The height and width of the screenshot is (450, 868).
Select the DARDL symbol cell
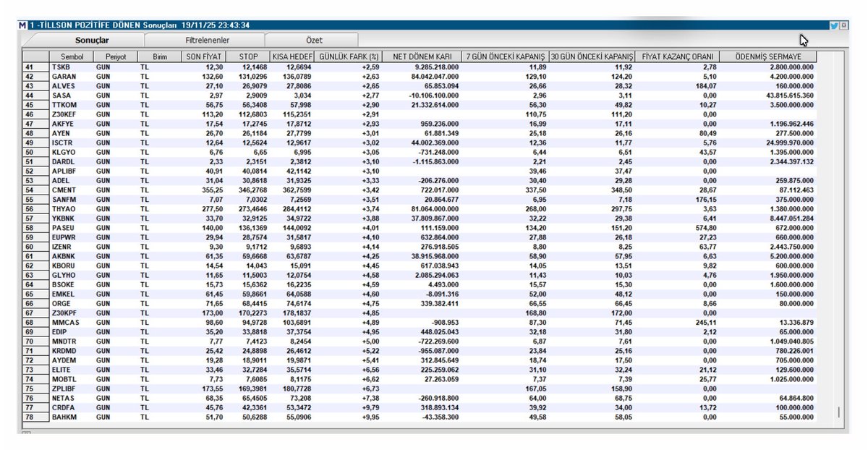coord(71,162)
